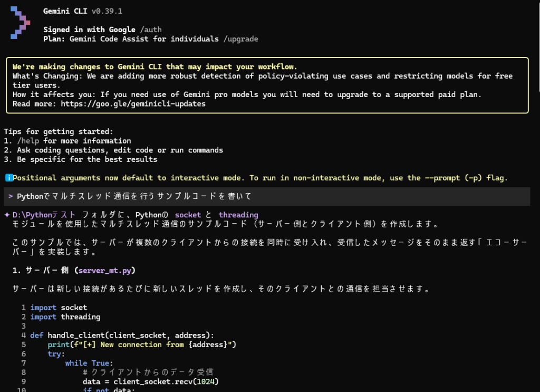Select the highlighted socket module name
This screenshot has width=540, height=392.
pyautogui.click(x=188, y=215)
